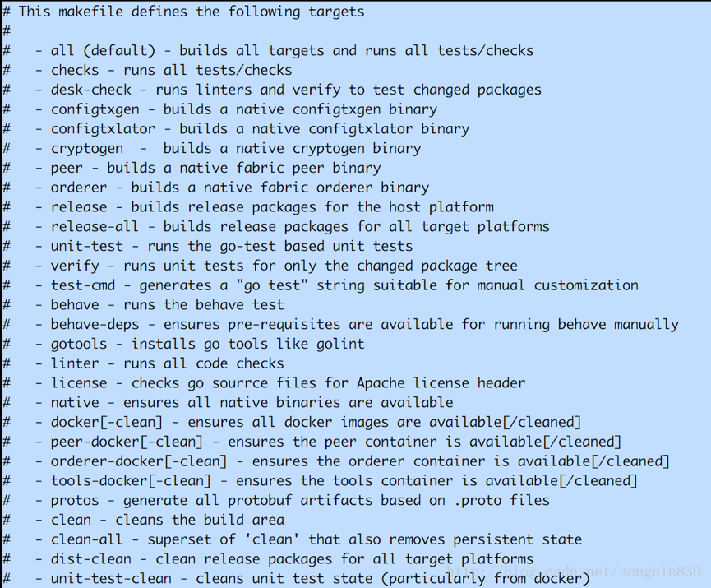Click the 'peer - builds a native' line
The image size is (711, 588).
point(215,168)
